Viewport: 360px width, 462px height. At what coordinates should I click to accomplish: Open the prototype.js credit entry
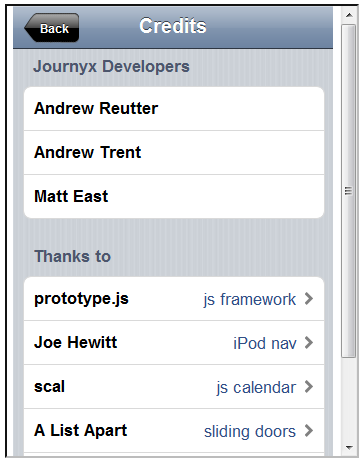[174, 299]
